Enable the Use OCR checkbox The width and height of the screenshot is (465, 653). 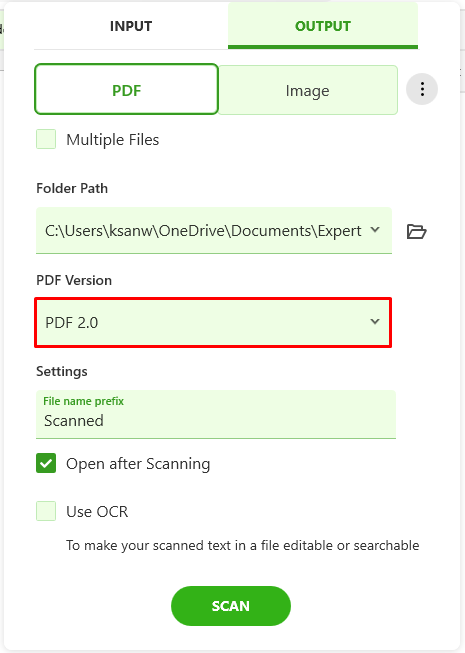click(46, 511)
